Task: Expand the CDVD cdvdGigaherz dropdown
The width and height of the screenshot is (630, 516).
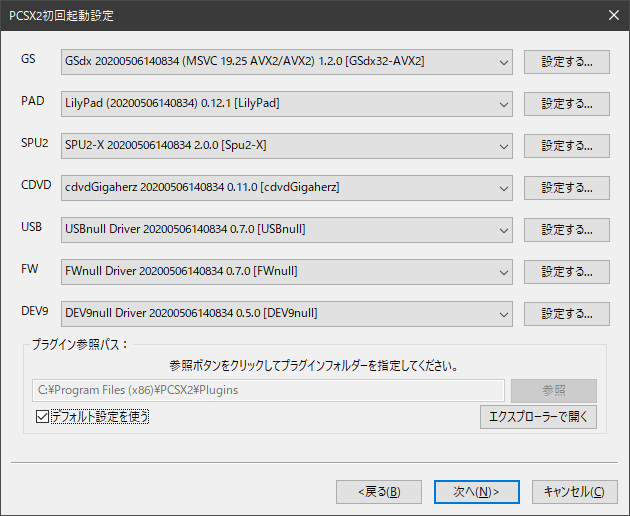Action: [286, 188]
